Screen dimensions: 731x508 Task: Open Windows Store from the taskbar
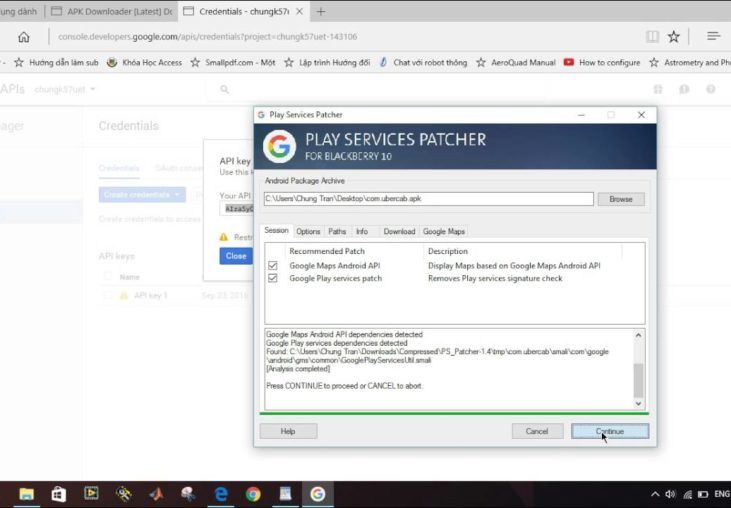(x=59, y=493)
